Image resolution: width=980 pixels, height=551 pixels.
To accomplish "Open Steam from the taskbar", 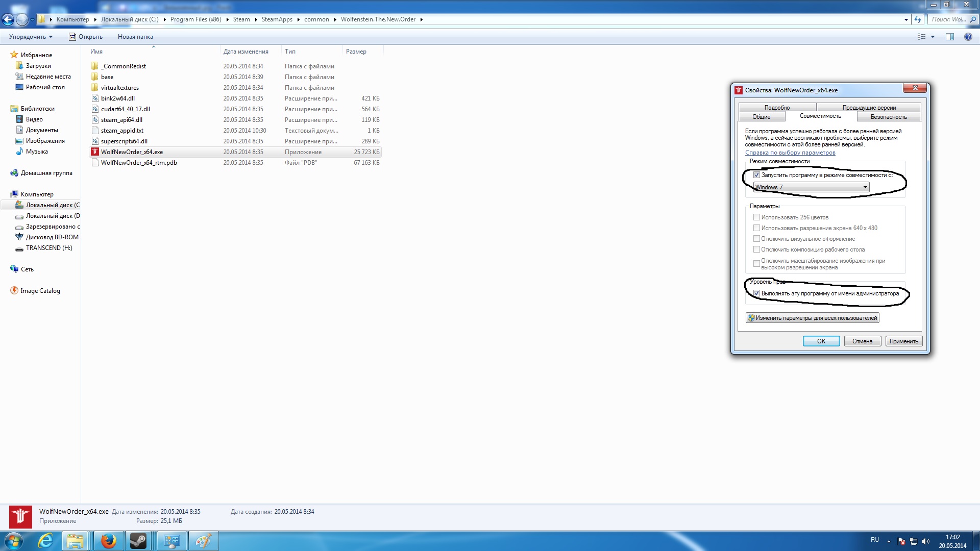I will tap(138, 541).
